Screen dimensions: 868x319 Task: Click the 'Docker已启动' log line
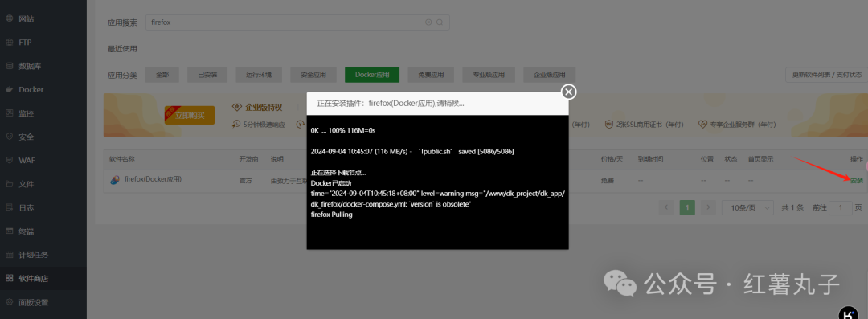tap(331, 182)
